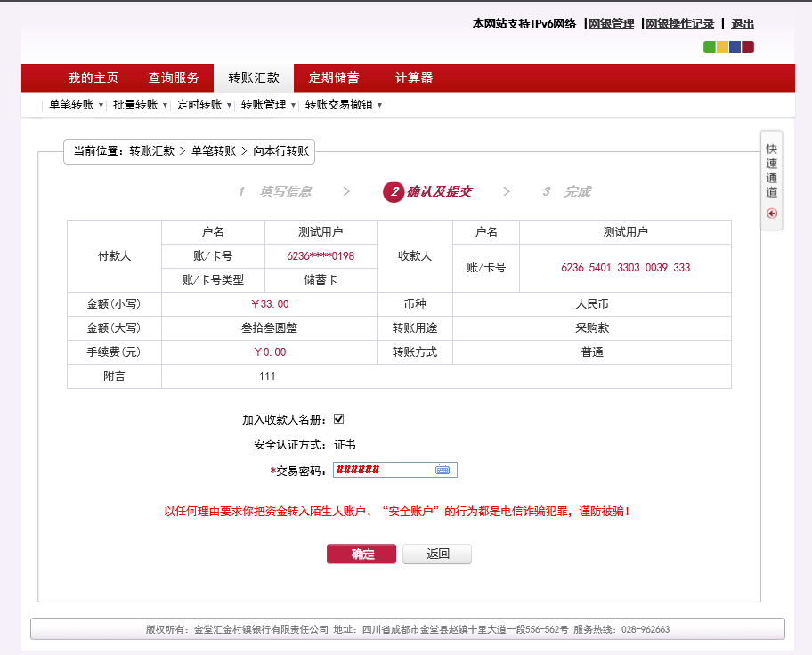This screenshot has width=812, height=655.
Task: Click the red arrow icon under 快速通道
Action: tap(772, 214)
